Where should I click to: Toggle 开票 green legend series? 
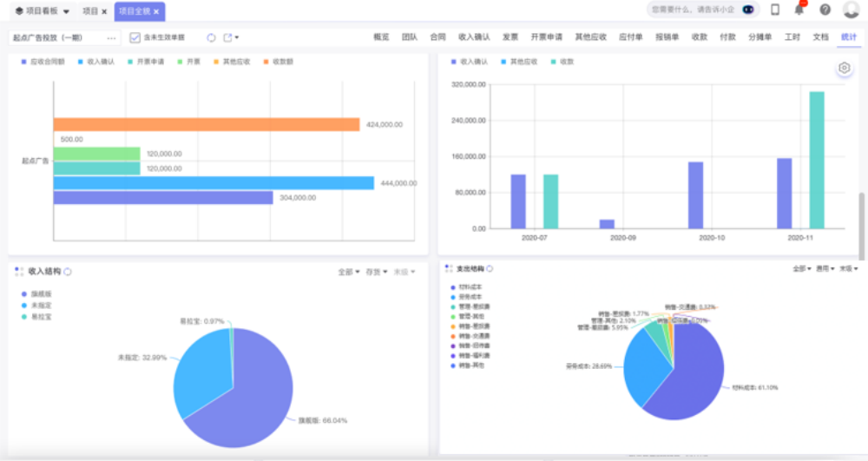click(188, 62)
